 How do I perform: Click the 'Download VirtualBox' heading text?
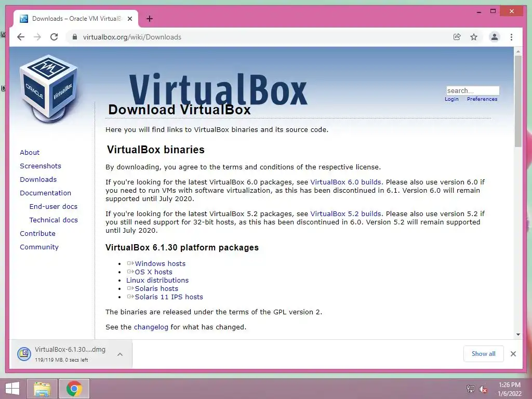coord(179,110)
